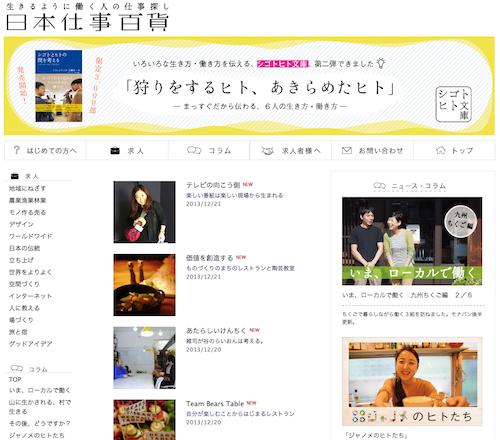
Task: Click the light bulb icon in the banner
Action: [x=381, y=63]
